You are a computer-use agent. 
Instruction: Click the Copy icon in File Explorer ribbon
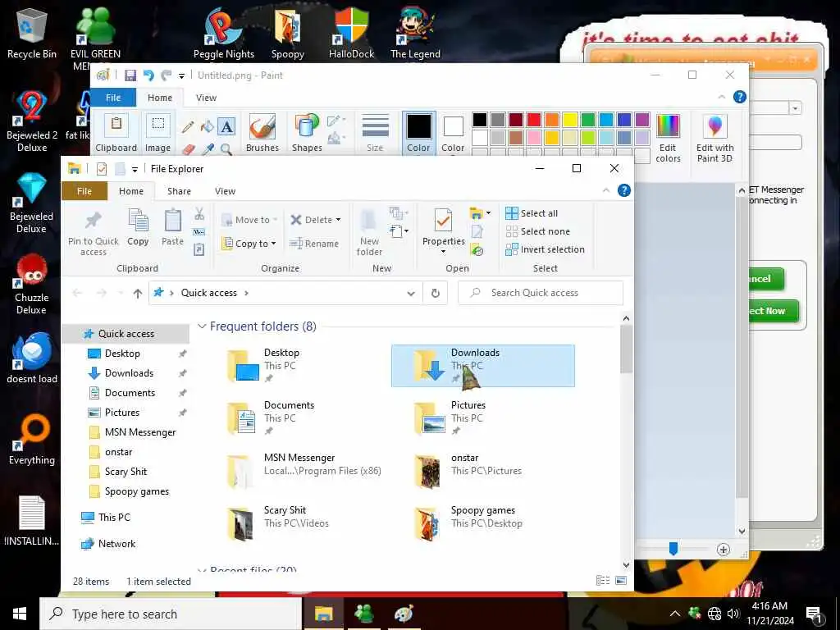pos(138,227)
